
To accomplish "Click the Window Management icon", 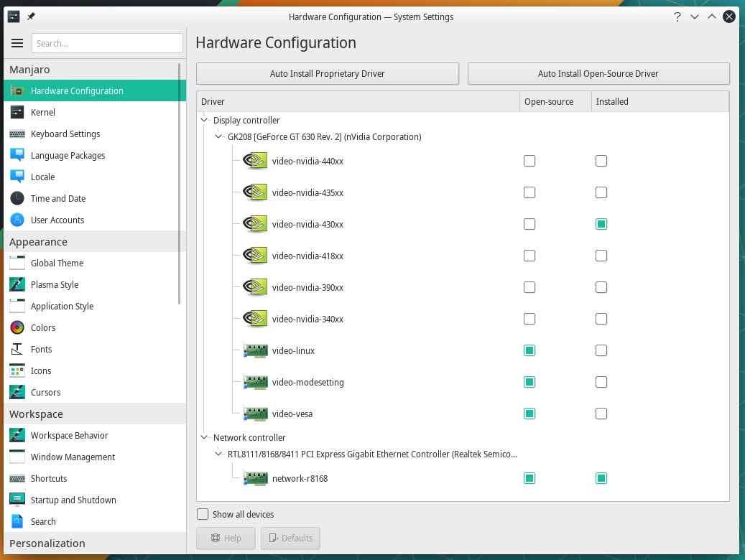I will click(x=17, y=457).
